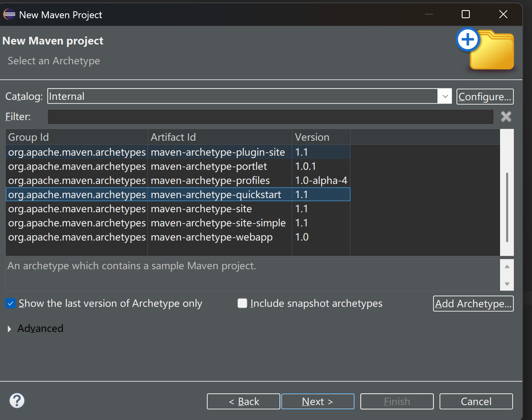
Task: Enable Include snapshot archetypes checkbox
Action: pos(242,303)
